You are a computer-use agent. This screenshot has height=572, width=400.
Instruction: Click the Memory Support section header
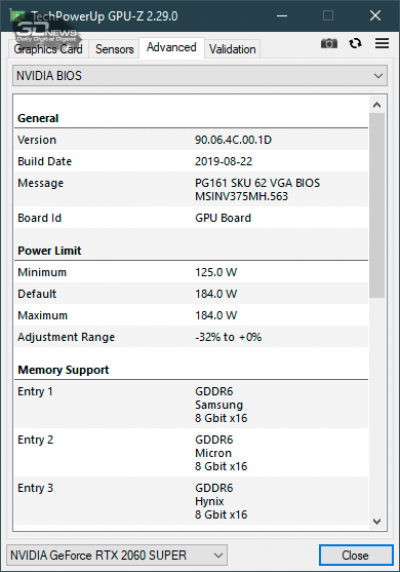click(x=63, y=370)
